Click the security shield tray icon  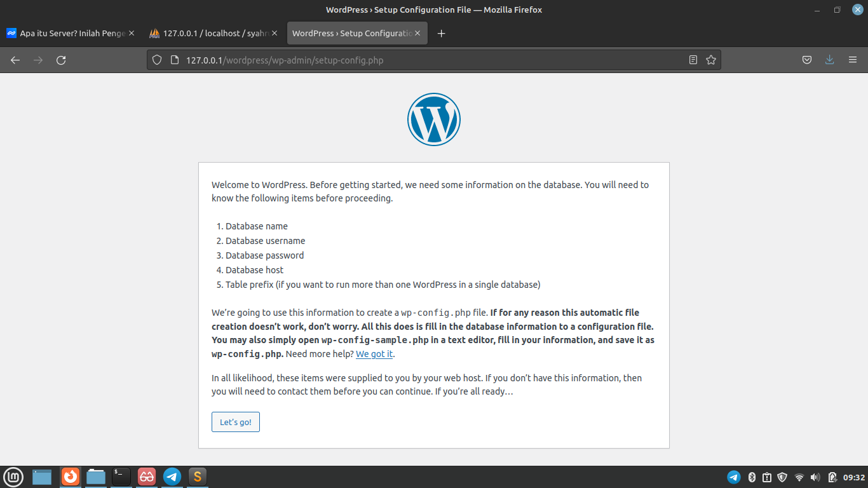(783, 477)
